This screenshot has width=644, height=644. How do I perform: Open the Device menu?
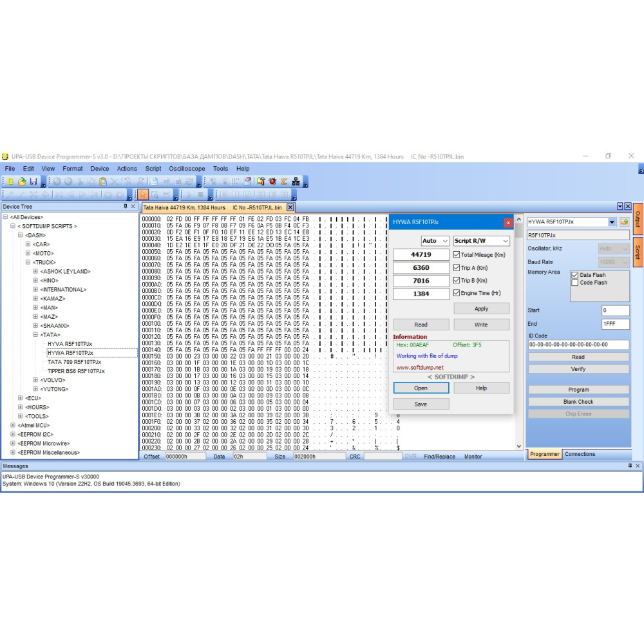(100, 168)
